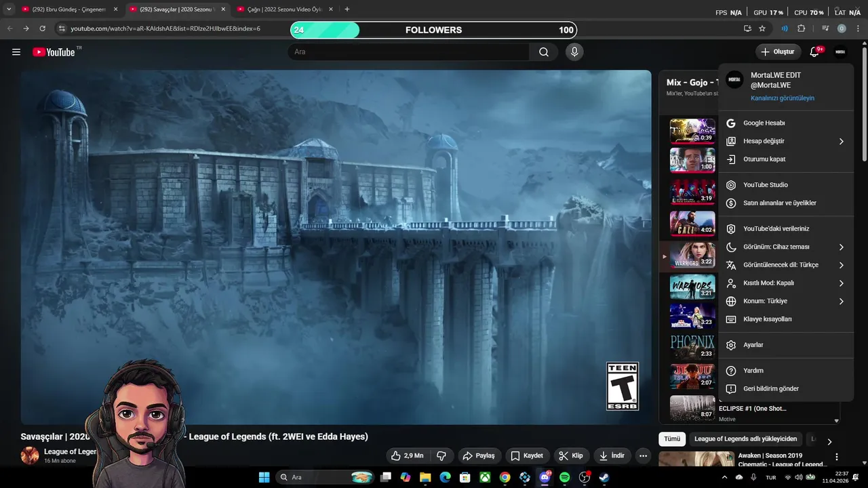Viewport: 868px width, 488px height.
Task: Expand Konum: Türkiye options
Action: pyautogui.click(x=786, y=301)
